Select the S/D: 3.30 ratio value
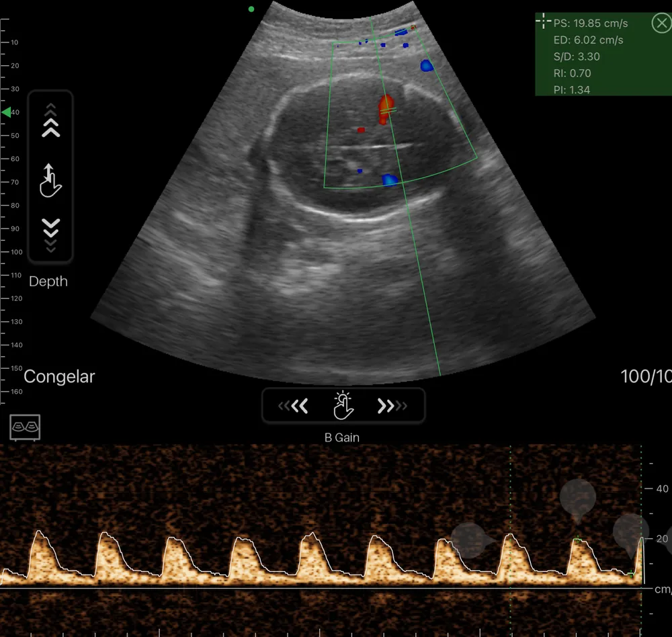The image size is (672, 637). (x=577, y=56)
